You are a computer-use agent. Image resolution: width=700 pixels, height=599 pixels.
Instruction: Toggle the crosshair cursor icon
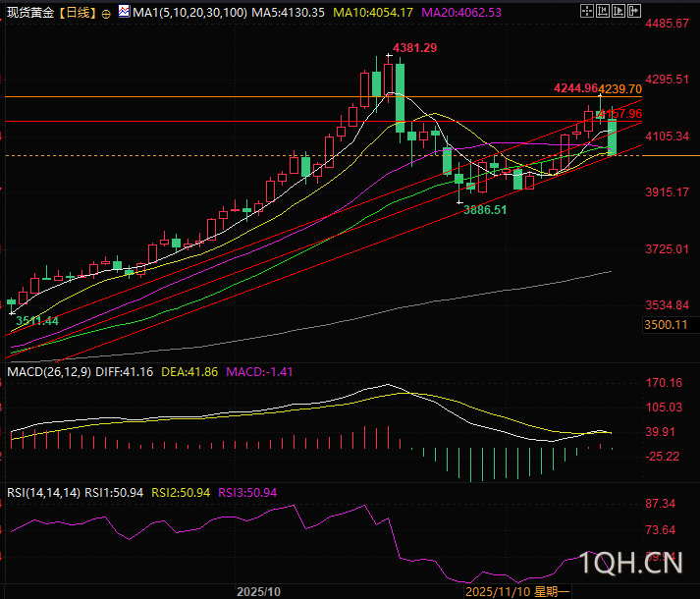coord(587,11)
